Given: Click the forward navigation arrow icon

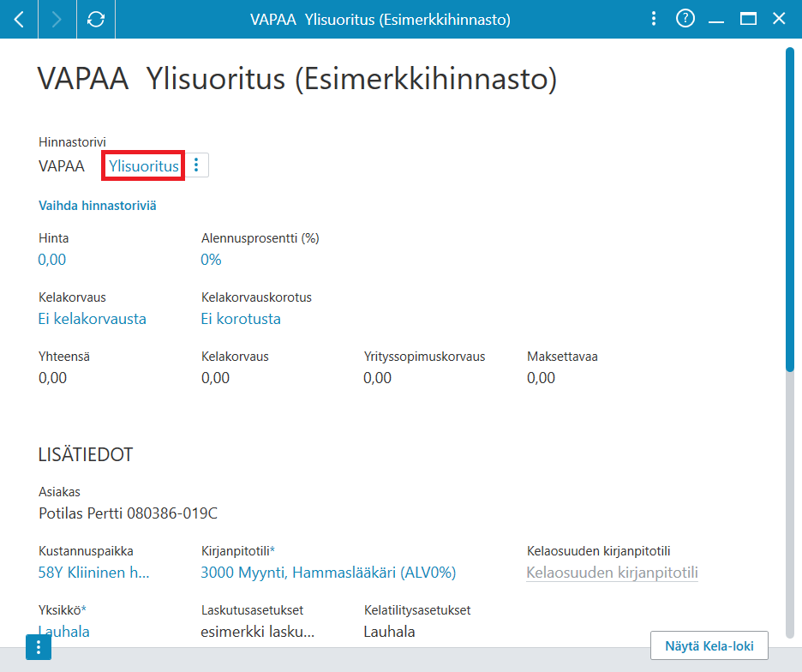Looking at the screenshot, I should (57, 20).
